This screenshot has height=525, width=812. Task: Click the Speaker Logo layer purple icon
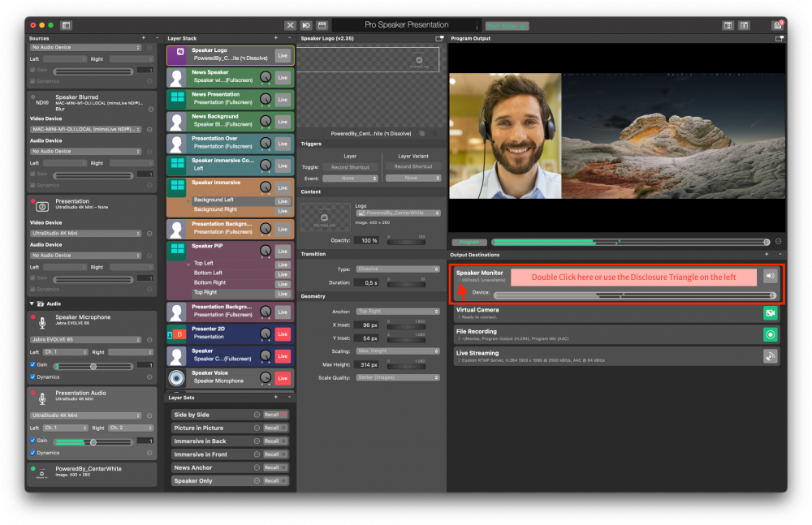coord(176,55)
